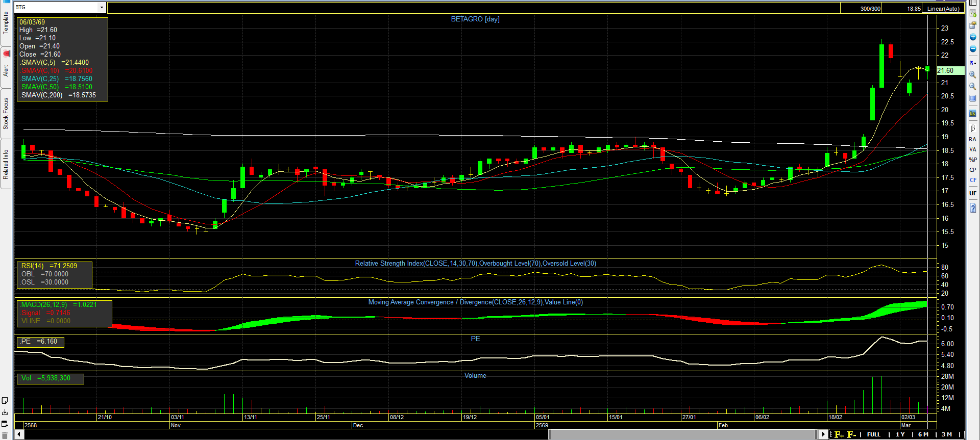The width and height of the screenshot is (980, 440).
Task: Click the RA button in right toolbar
Action: click(x=973, y=139)
